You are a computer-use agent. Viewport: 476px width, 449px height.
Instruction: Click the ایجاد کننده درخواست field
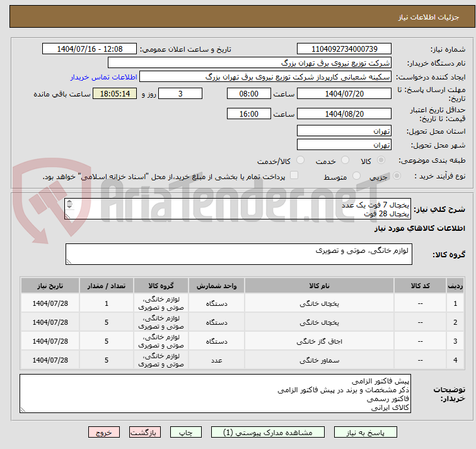coord(265,77)
